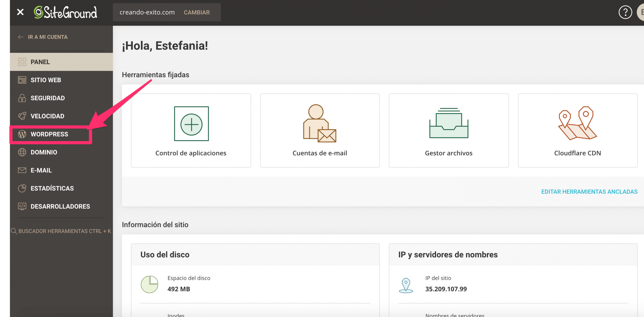644x317 pixels.
Task: Click the SITIO WEB layout icon
Action: pyautogui.click(x=22, y=80)
